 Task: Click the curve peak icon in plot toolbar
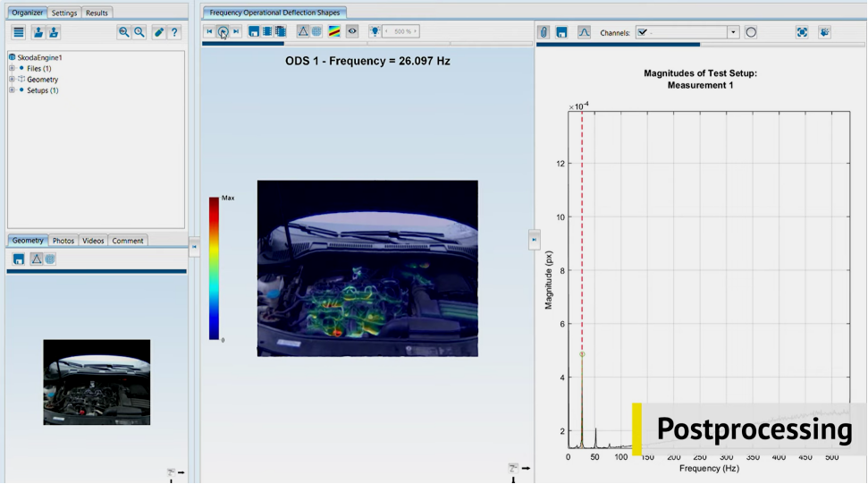(x=584, y=32)
